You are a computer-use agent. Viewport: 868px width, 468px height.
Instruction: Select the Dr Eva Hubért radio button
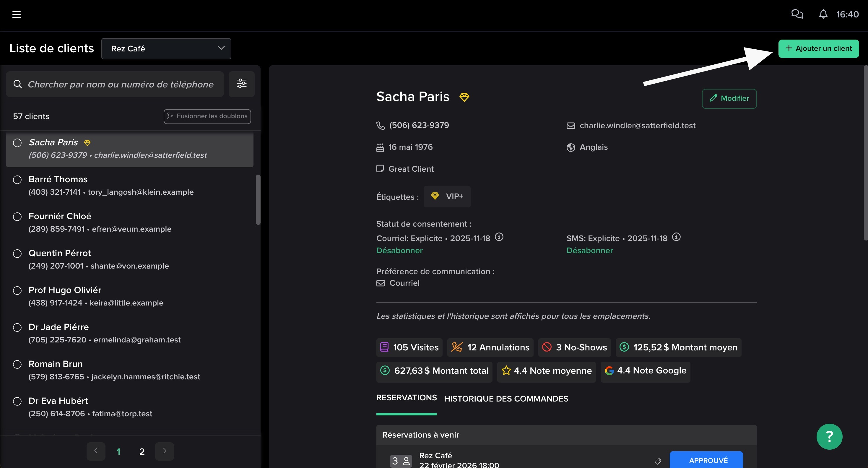[17, 401]
